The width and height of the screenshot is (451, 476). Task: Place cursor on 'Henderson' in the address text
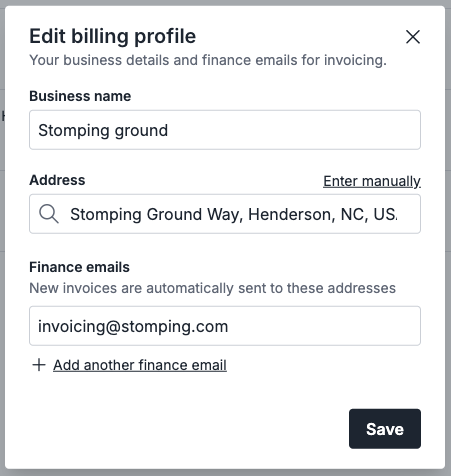tap(292, 214)
